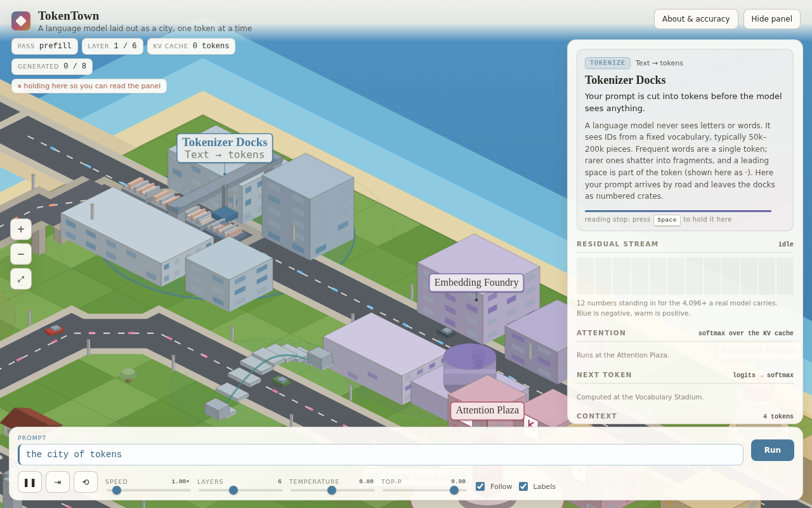812x508 pixels.
Task: Click the TokenTown logo icon
Action: (x=21, y=21)
